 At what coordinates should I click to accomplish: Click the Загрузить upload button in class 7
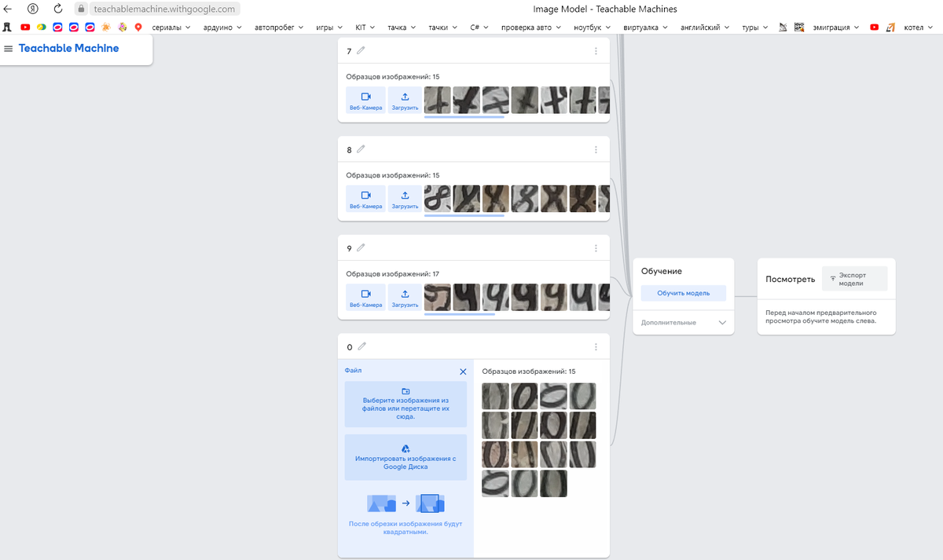pyautogui.click(x=405, y=101)
